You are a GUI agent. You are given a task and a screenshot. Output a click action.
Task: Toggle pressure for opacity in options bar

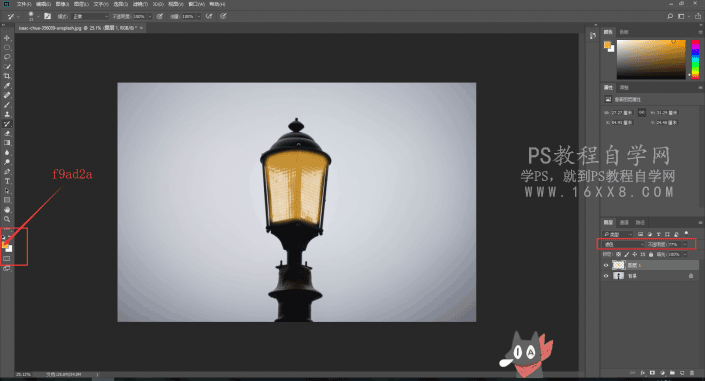[160, 16]
